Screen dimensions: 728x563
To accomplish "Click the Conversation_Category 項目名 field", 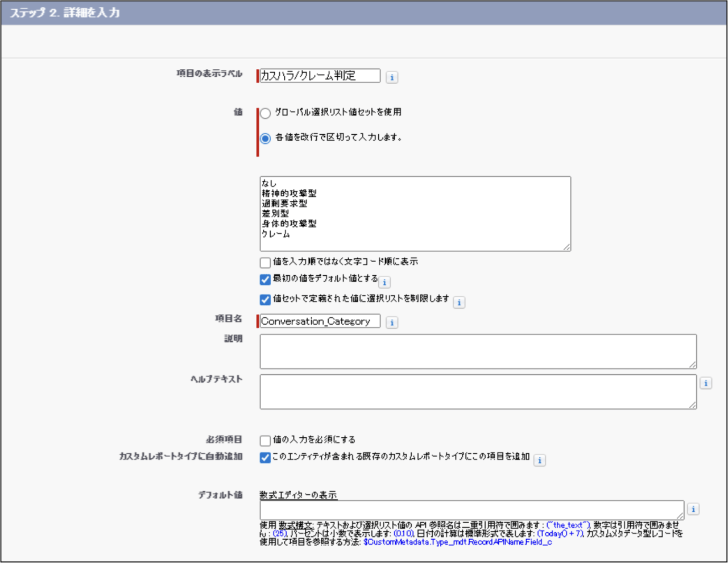I will point(320,321).
